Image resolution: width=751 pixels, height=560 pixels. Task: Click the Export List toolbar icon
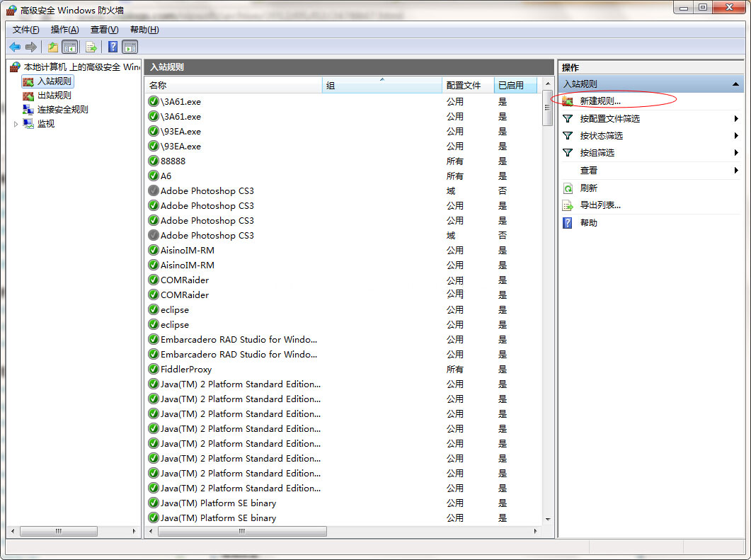click(91, 47)
